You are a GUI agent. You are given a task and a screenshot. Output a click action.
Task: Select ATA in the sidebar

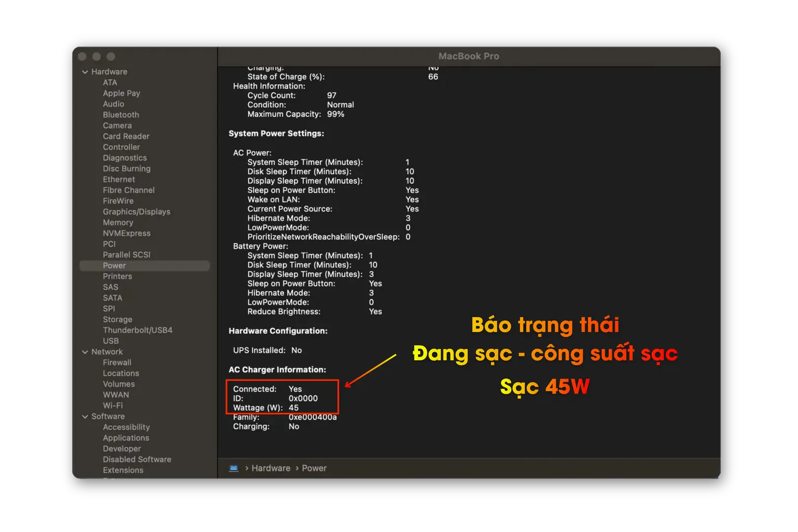pyautogui.click(x=110, y=83)
